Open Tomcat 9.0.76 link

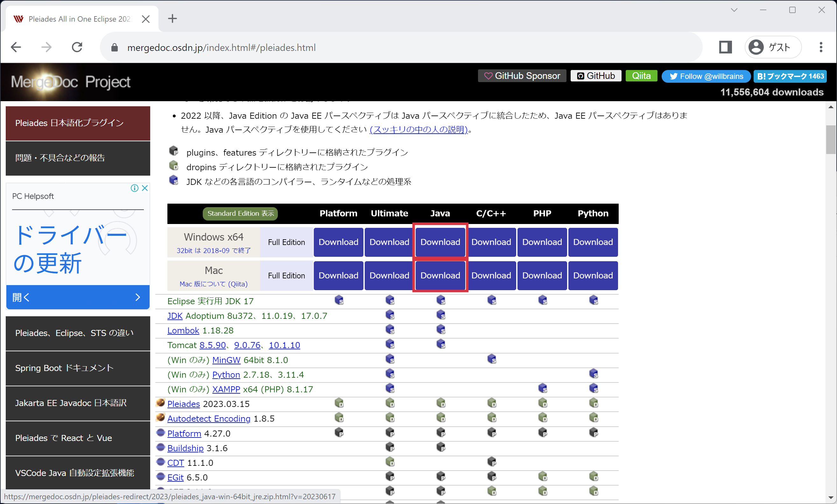(x=247, y=345)
